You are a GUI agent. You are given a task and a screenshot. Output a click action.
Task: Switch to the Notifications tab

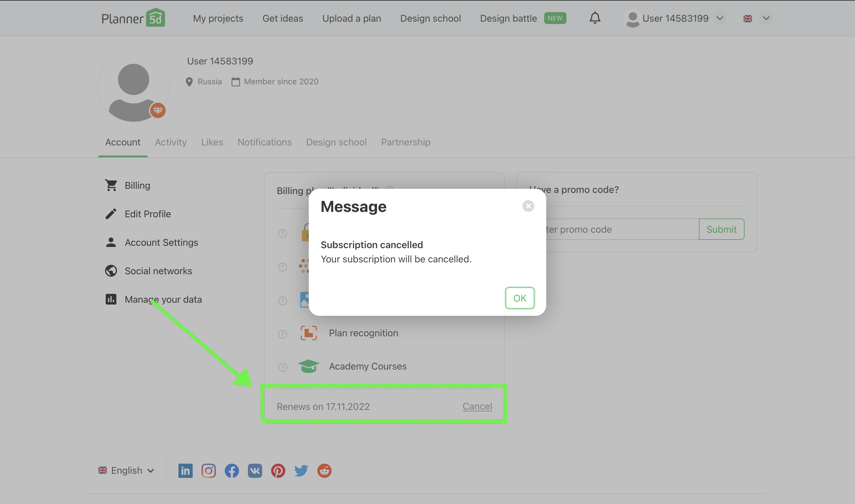tap(264, 142)
